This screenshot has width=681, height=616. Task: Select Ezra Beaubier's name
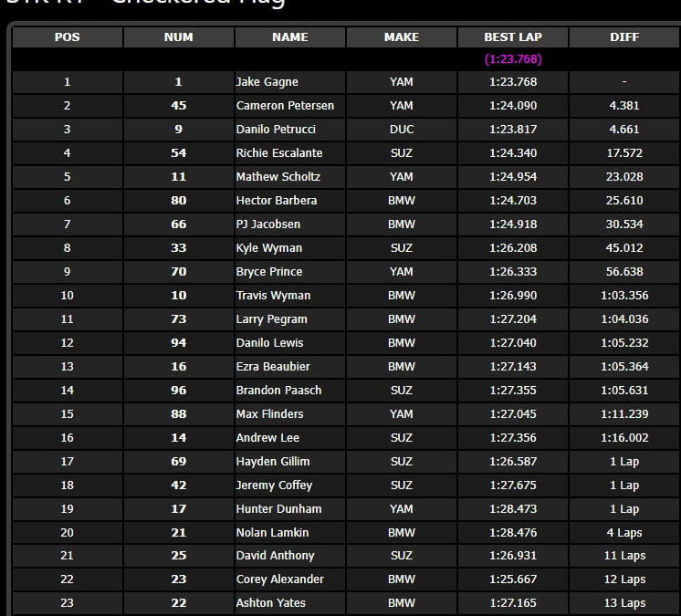[273, 367]
